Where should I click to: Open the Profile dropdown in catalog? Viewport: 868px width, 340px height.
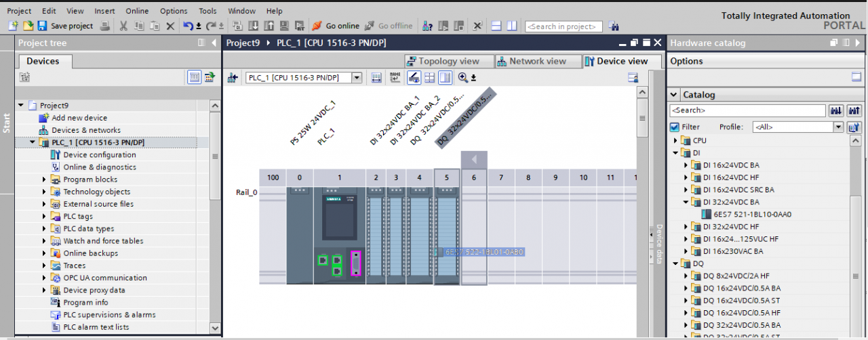click(838, 127)
